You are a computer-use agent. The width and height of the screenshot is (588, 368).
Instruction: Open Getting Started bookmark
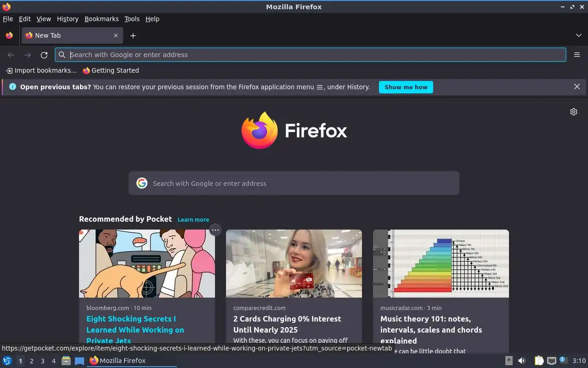(111, 70)
